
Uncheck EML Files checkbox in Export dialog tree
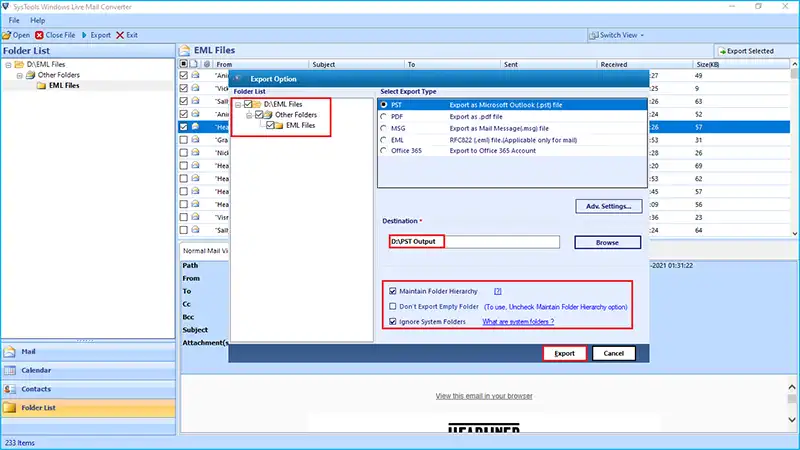tap(270, 126)
